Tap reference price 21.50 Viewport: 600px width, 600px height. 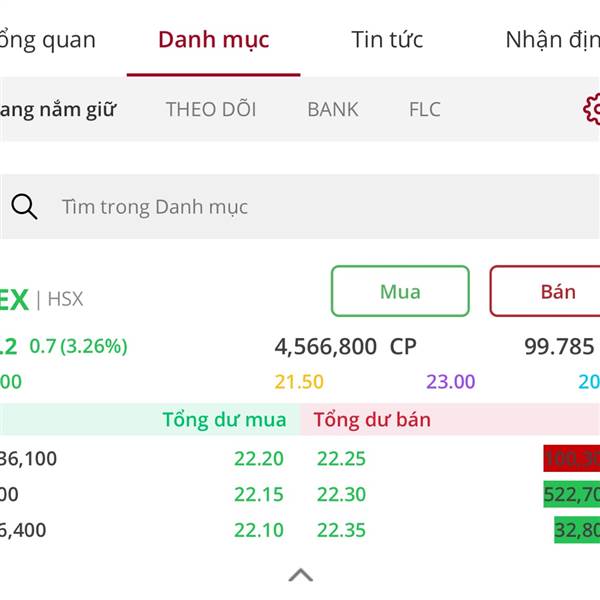(299, 382)
